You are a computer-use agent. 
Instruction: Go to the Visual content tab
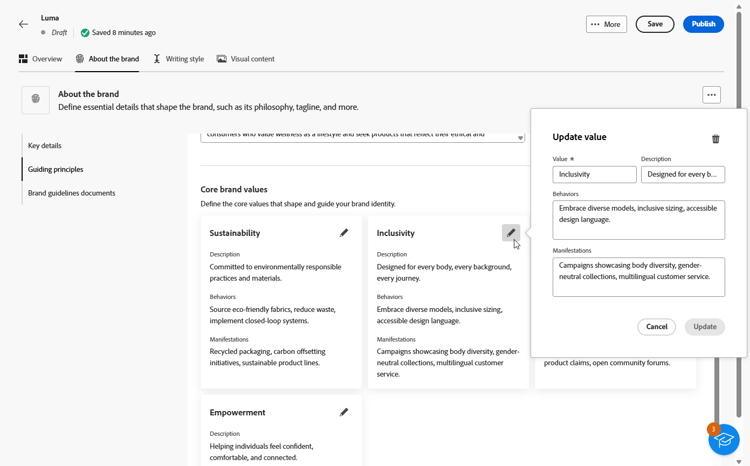(x=246, y=59)
